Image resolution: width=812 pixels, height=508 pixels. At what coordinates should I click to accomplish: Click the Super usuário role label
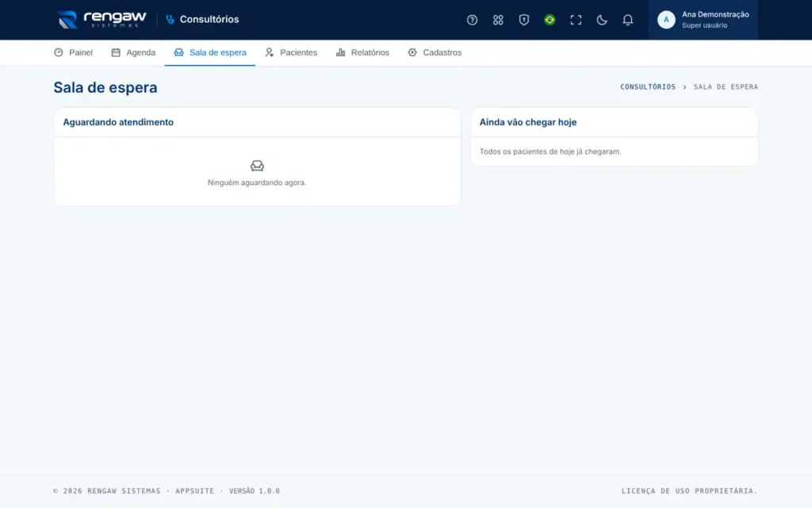pyautogui.click(x=704, y=25)
